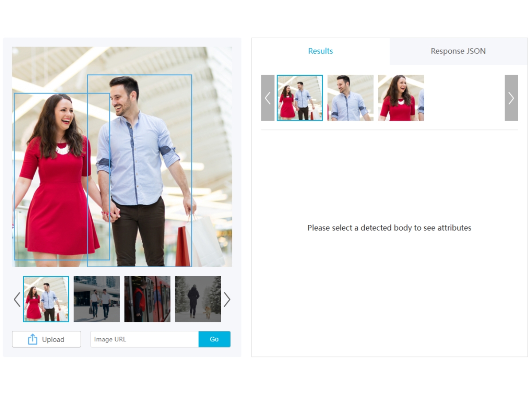Select the red train sample thumbnail
This screenshot has width=532, height=399.
tap(147, 299)
